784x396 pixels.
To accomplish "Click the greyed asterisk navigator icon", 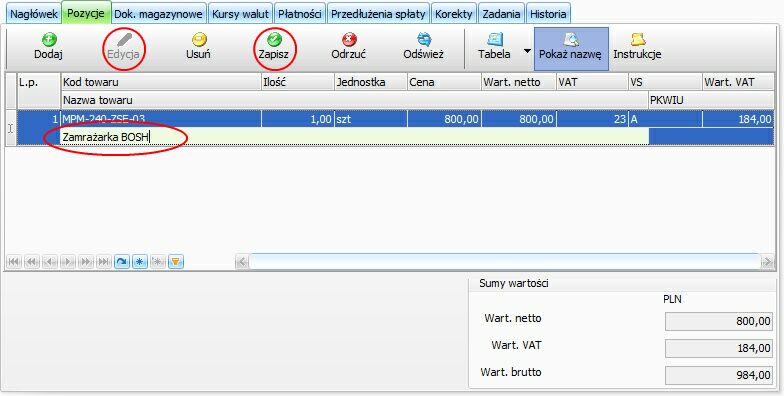I will [x=158, y=262].
